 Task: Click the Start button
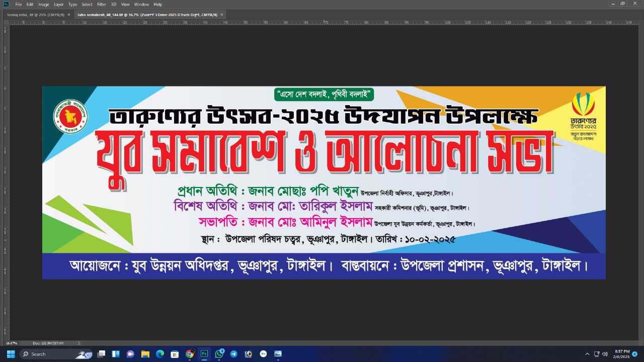click(x=10, y=354)
